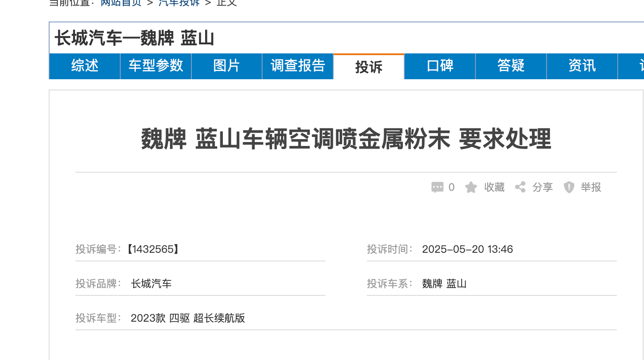Click the 举报 text label
This screenshot has height=360, width=644.
591,187
